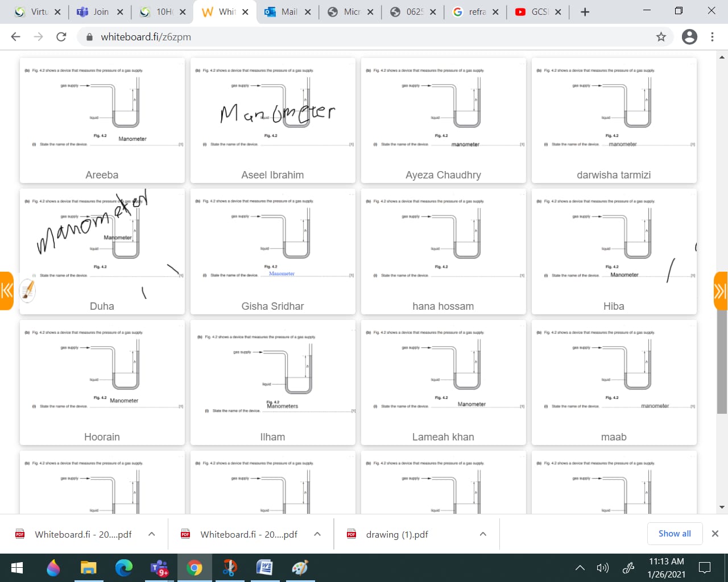The image size is (728, 582).
Task: Launch Paint from the taskbar
Action: click(x=300, y=567)
